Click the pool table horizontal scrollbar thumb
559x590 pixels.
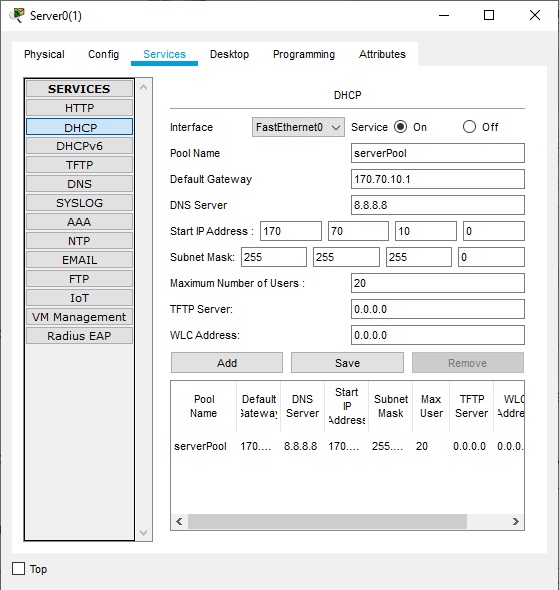click(327, 522)
